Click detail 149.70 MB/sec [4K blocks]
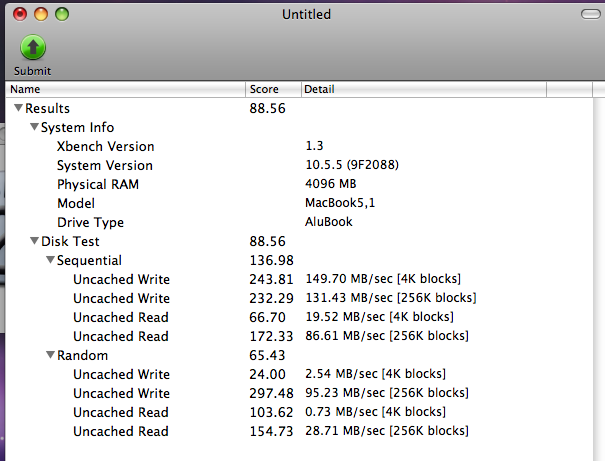605x461 pixels. (x=383, y=279)
